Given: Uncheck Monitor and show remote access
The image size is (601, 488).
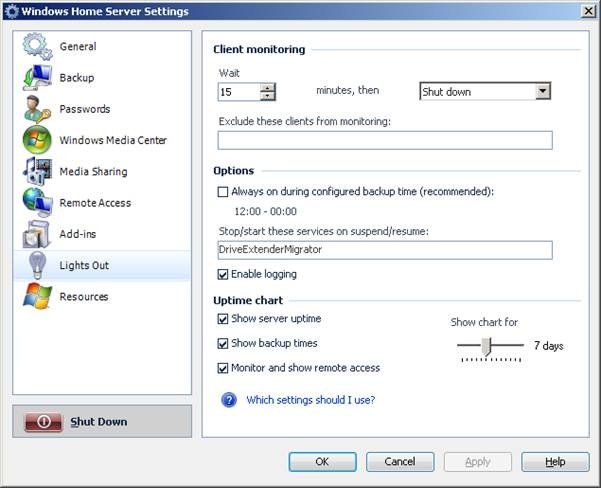Looking at the screenshot, I should 223,368.
